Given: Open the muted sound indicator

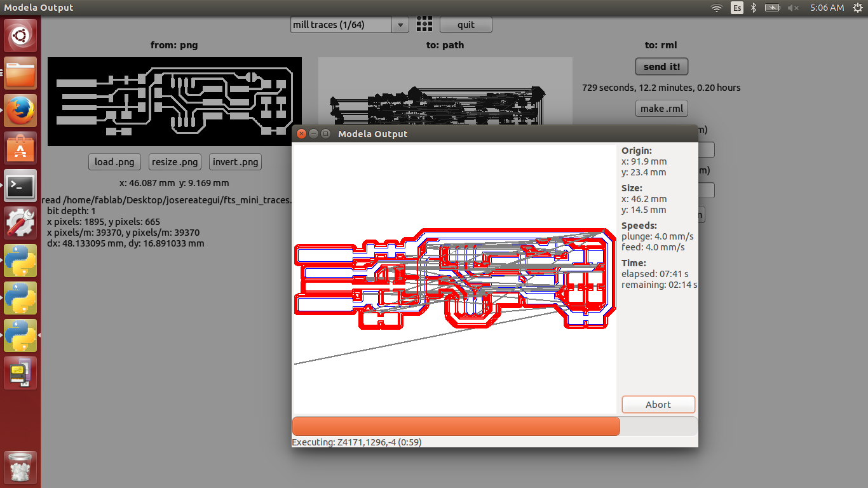Looking at the screenshot, I should point(793,8).
